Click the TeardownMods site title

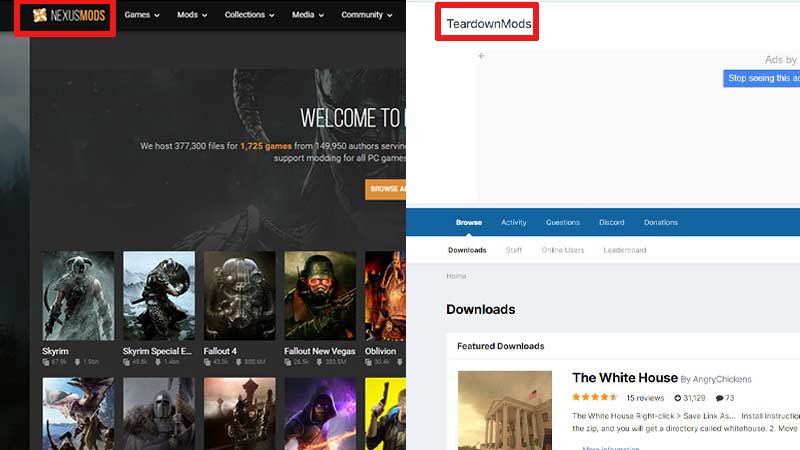click(489, 23)
